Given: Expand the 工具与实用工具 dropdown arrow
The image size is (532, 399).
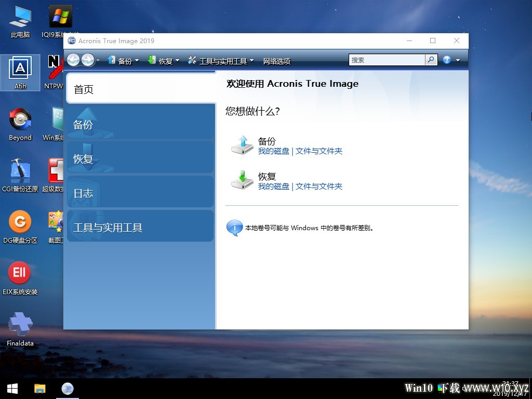Looking at the screenshot, I should click(252, 61).
